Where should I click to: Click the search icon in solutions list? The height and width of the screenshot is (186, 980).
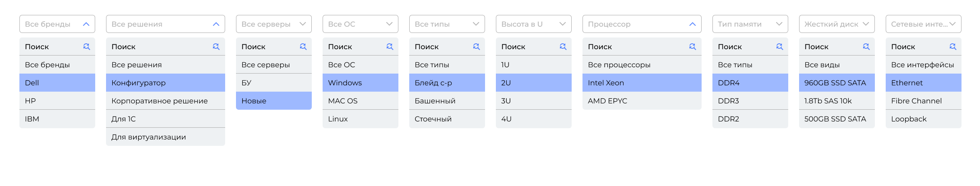pyautogui.click(x=216, y=46)
